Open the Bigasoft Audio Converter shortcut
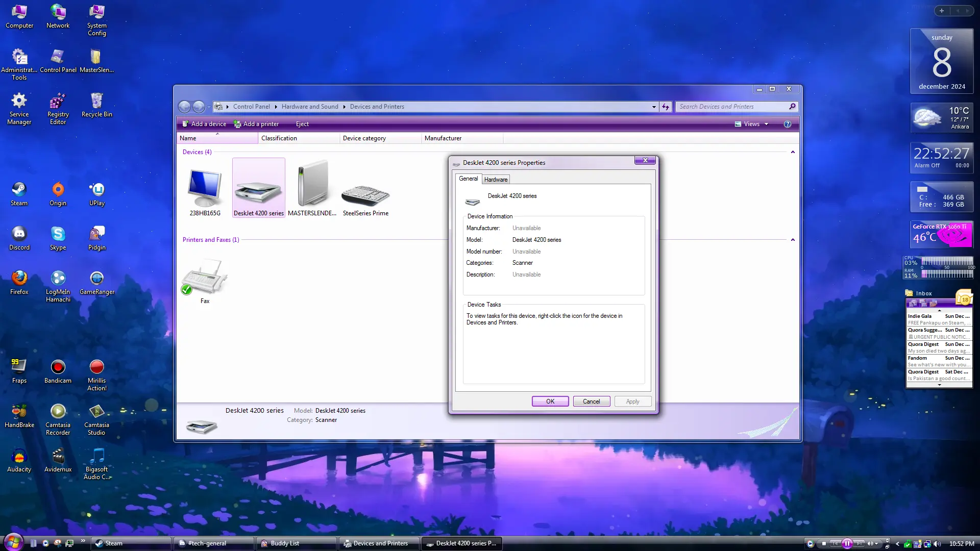 [97, 464]
